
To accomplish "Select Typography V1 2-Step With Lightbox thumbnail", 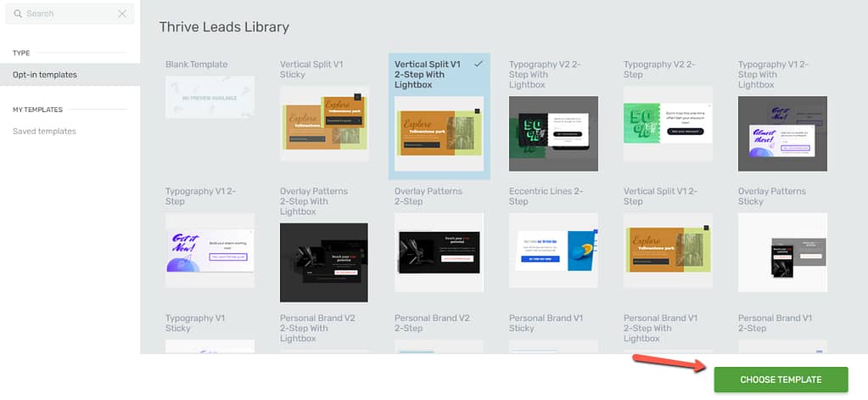I will click(783, 133).
